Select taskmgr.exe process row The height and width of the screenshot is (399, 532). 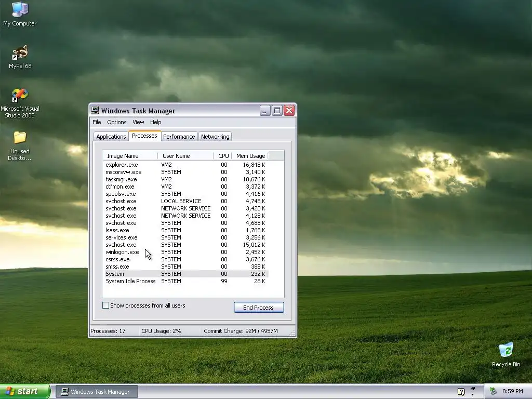tap(185, 179)
